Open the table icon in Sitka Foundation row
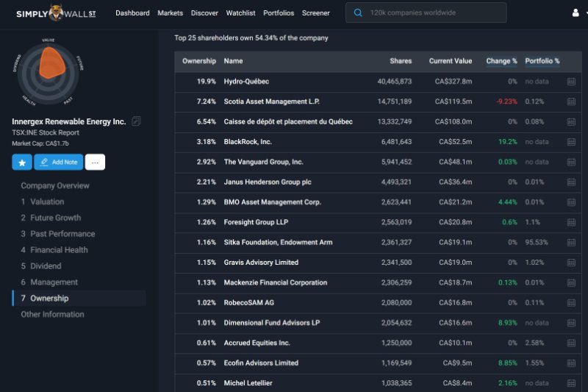Image resolution: width=588 pixels, height=392 pixels. tap(571, 242)
